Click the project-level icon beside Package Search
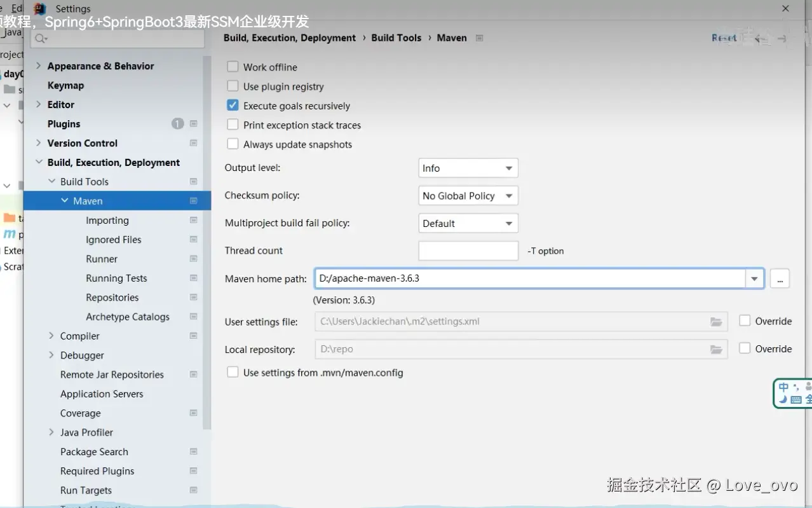The image size is (812, 508). click(194, 451)
